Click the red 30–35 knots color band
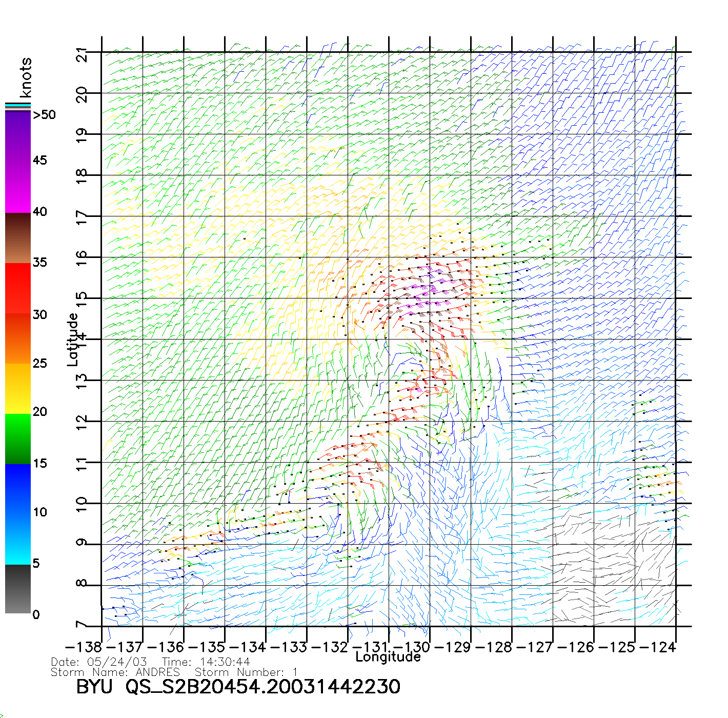The height and width of the screenshot is (718, 728). point(18,288)
